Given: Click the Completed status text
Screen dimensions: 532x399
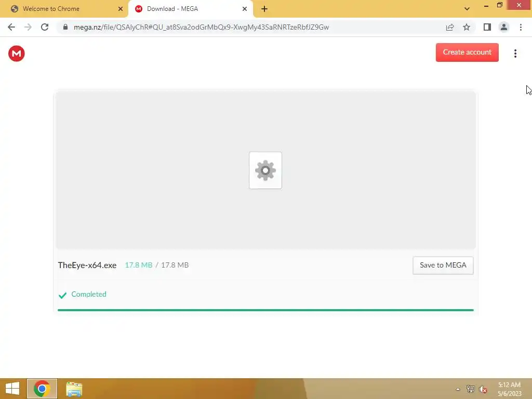Looking at the screenshot, I should (89, 294).
